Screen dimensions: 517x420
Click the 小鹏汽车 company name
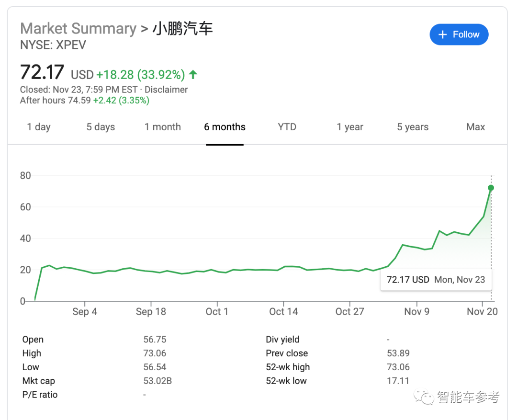click(182, 28)
